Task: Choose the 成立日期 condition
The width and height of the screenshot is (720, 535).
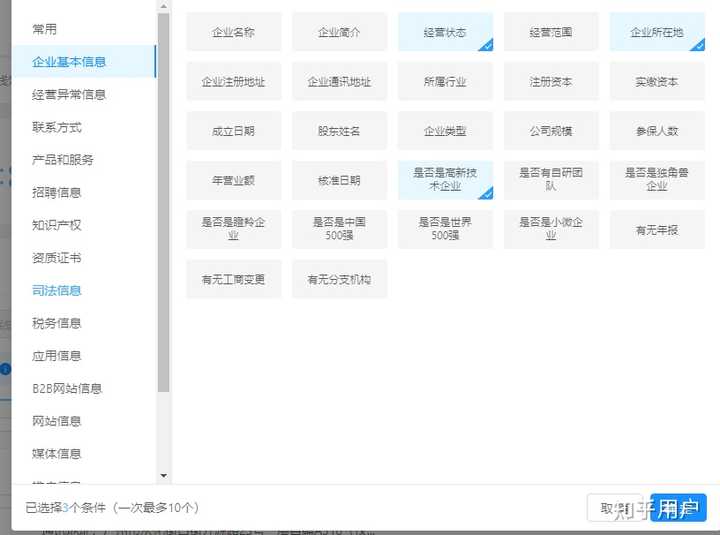Action: [234, 131]
